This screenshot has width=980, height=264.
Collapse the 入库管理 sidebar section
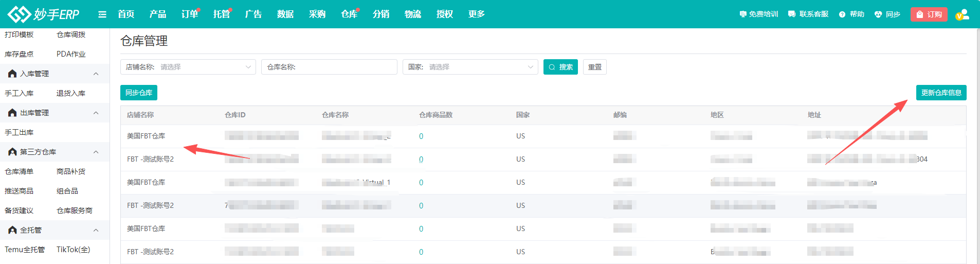[x=96, y=74]
